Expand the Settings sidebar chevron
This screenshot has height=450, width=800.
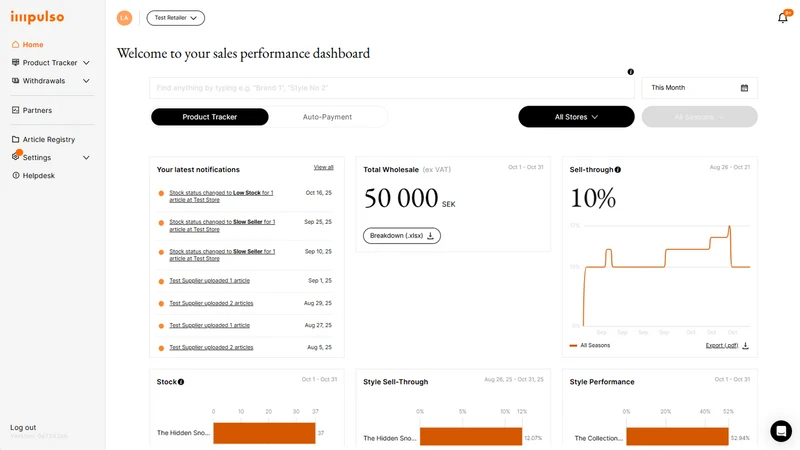point(86,158)
